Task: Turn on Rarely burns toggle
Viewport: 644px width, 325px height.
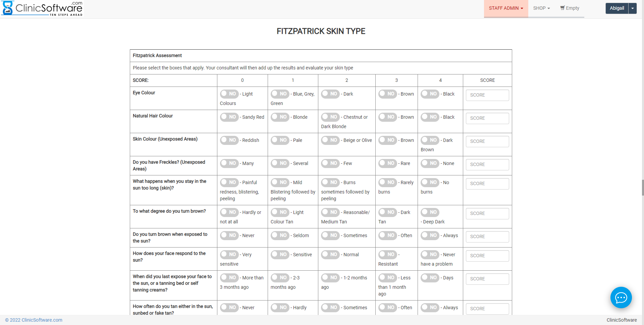Action: [387, 182]
